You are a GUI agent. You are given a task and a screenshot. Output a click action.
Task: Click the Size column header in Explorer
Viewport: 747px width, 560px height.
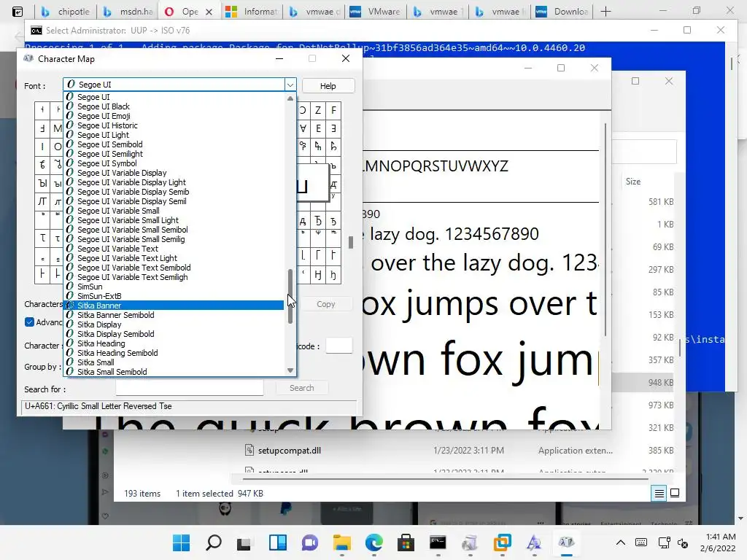(633, 182)
